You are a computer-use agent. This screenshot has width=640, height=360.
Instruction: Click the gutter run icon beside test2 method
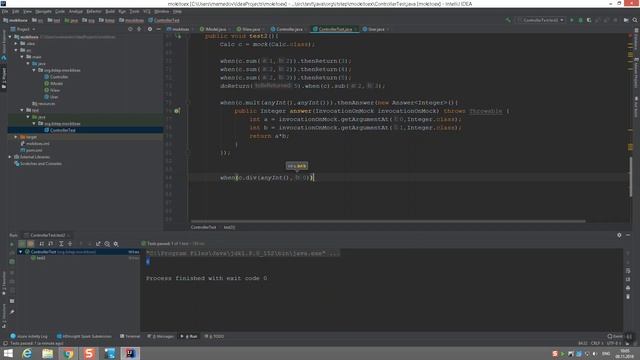pos(178,36)
